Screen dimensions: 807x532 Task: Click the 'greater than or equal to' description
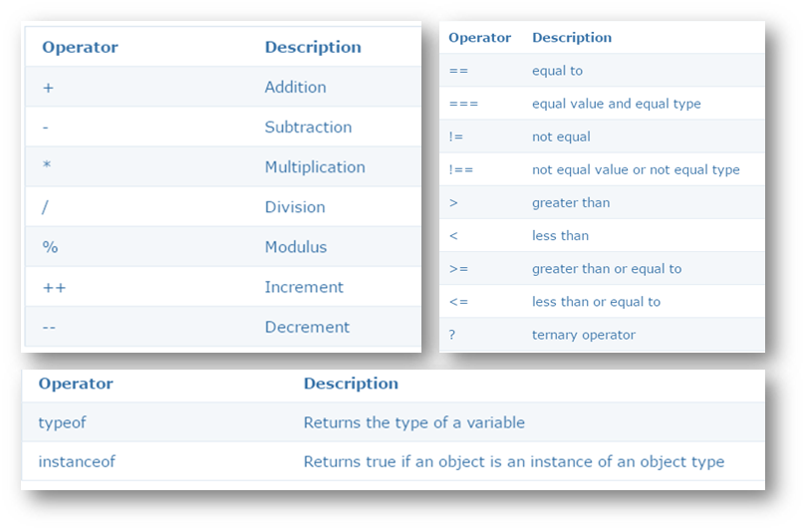coord(607,269)
